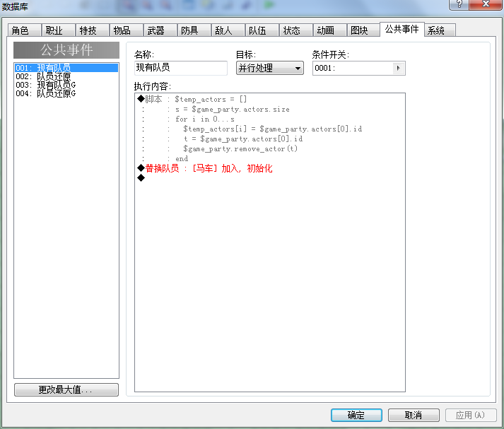The image size is (504, 429).
Task: Open the 队伍 tab
Action: coord(262,30)
